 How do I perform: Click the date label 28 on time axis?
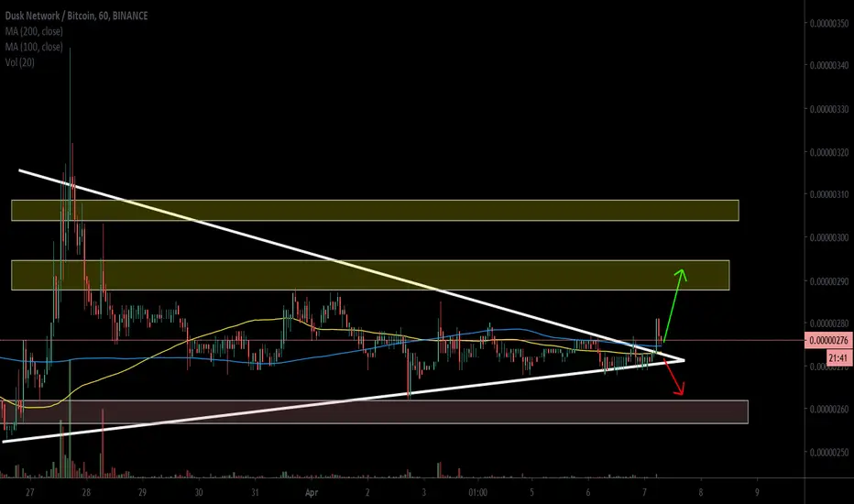[x=86, y=493]
